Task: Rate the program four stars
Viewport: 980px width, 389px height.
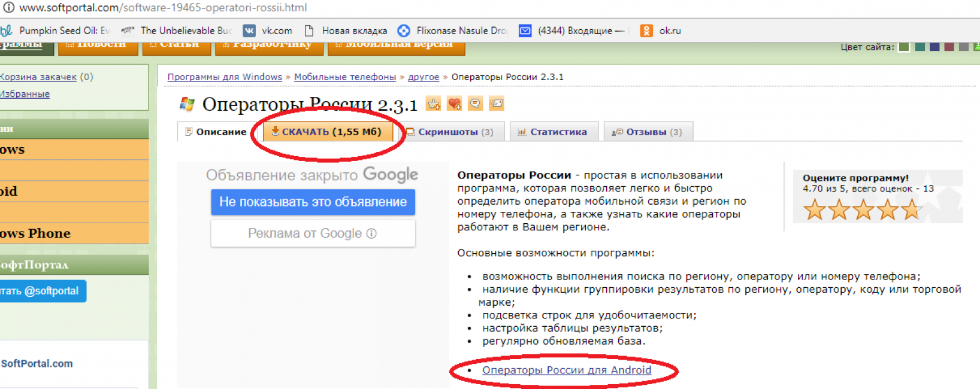Action: [887, 210]
